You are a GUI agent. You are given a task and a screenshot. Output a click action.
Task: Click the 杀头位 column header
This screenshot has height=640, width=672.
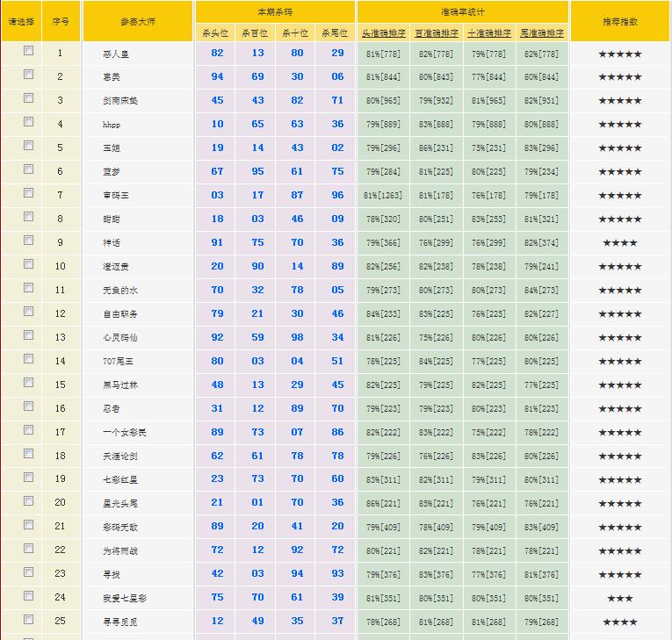tap(215, 33)
